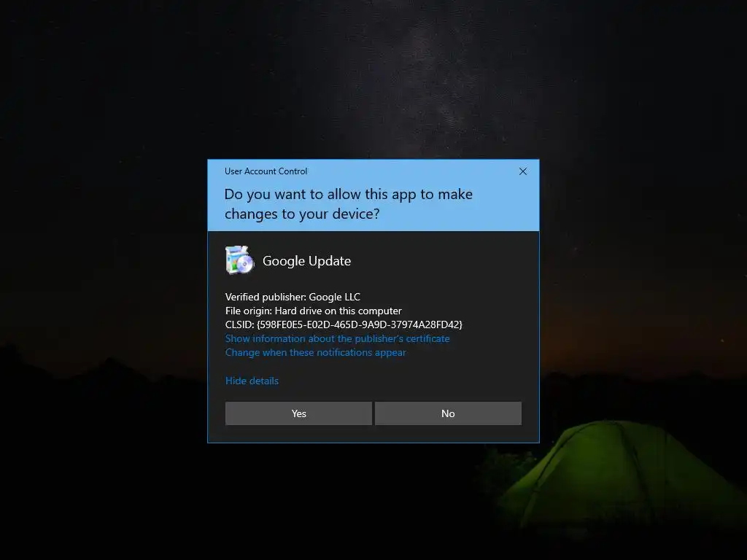Click No to deny the changes
The width and height of the screenshot is (747, 560).
click(x=448, y=413)
